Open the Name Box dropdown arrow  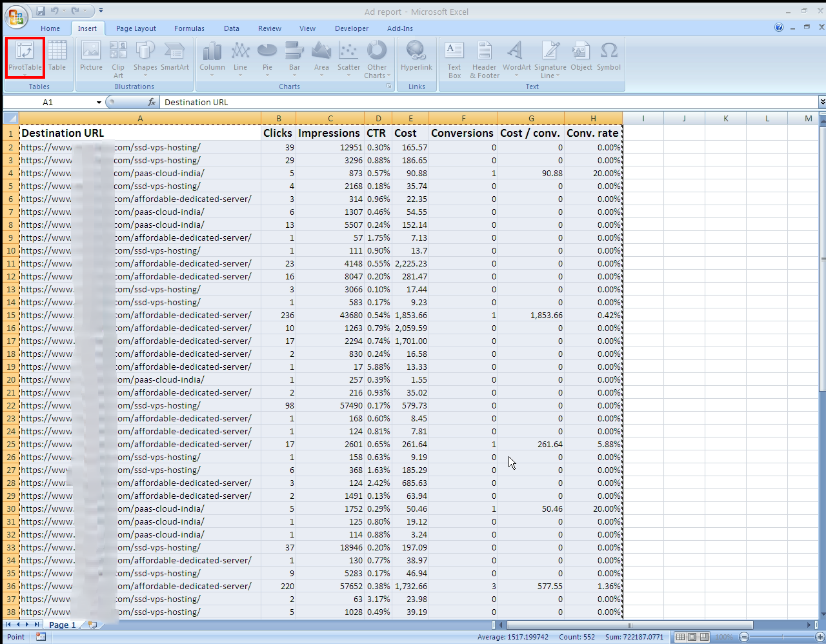coord(99,102)
